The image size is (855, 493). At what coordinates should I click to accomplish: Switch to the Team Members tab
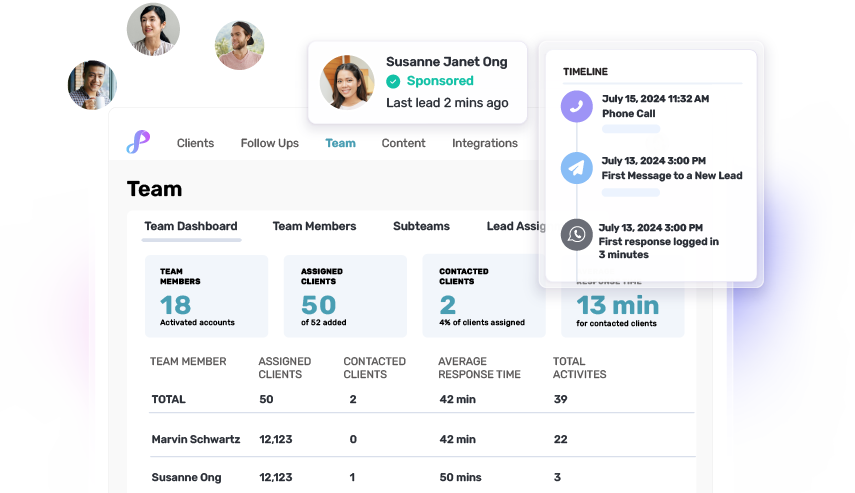point(314,226)
